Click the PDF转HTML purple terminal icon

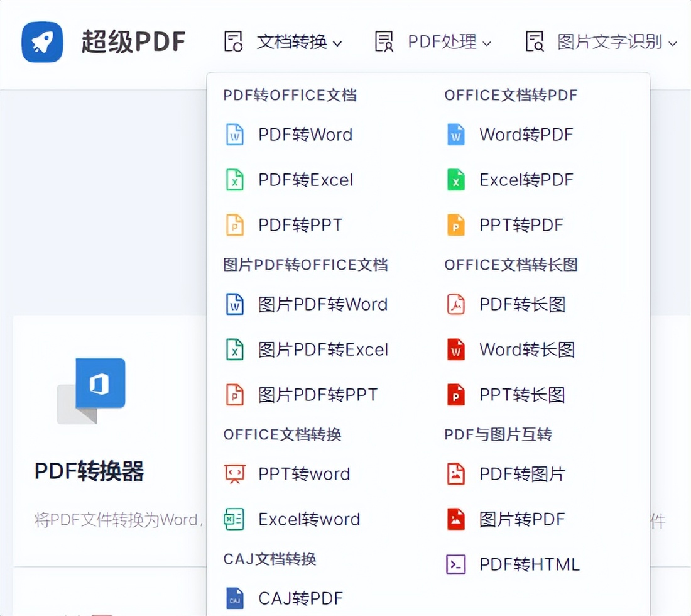[455, 564]
